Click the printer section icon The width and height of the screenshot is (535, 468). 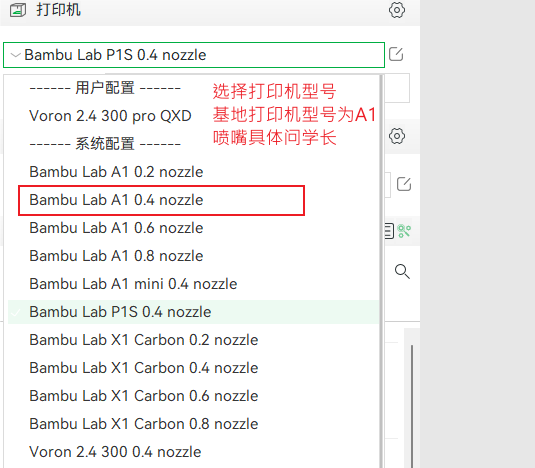[x=18, y=10]
